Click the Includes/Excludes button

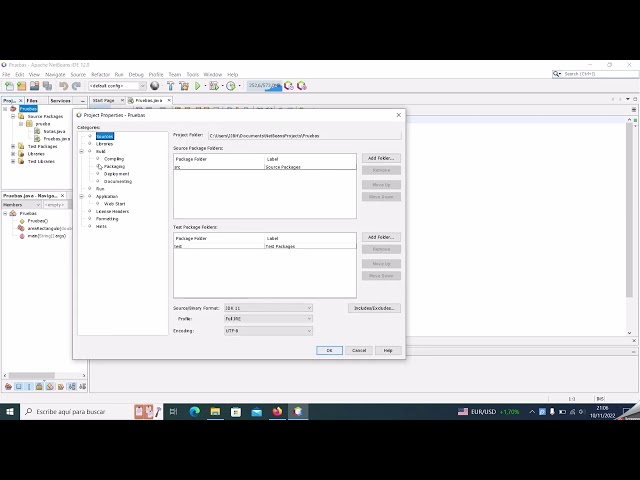[374, 308]
